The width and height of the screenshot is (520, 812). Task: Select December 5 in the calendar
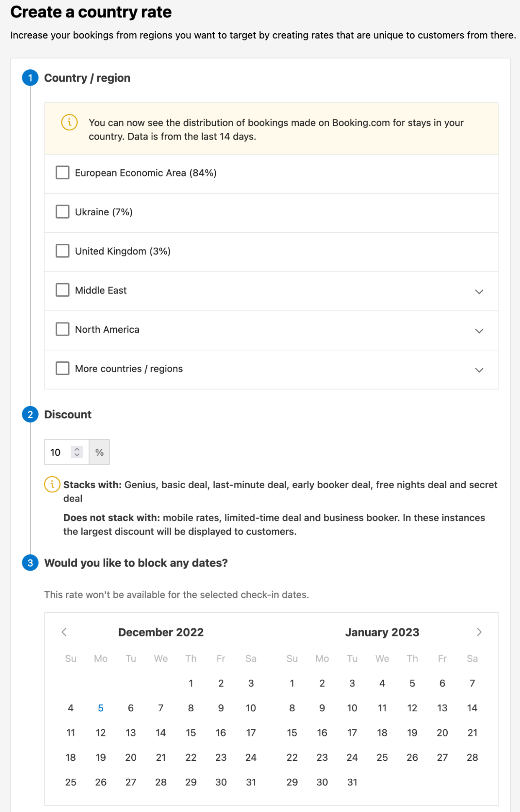(x=101, y=708)
